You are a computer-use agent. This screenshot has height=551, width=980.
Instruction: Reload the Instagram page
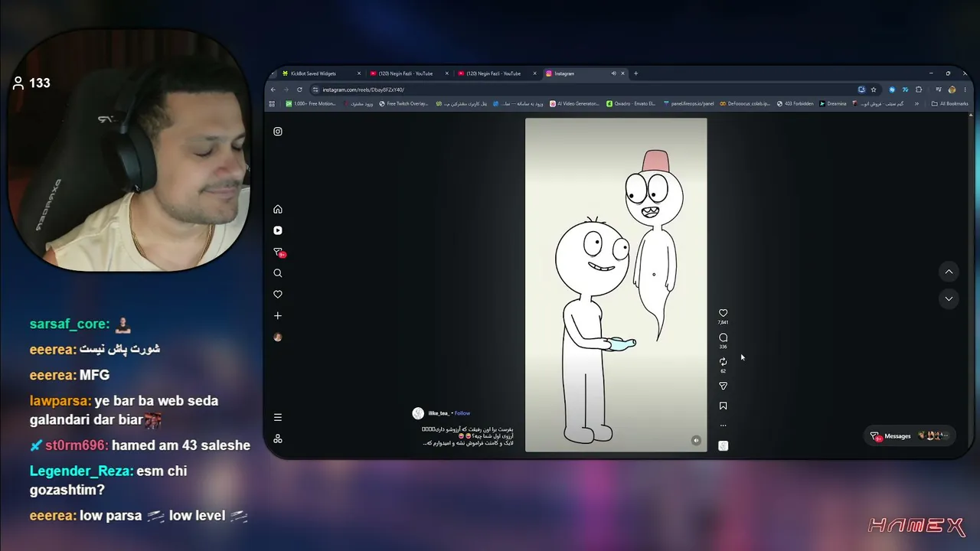[x=299, y=90]
